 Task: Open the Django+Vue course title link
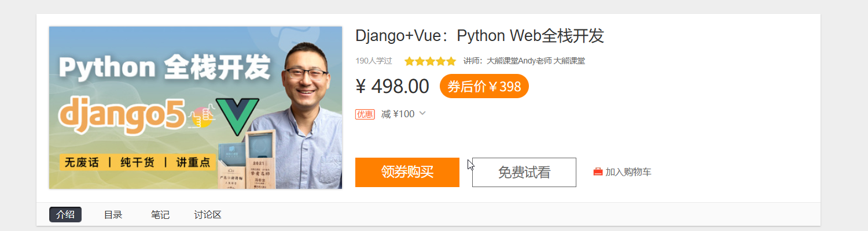tap(480, 36)
